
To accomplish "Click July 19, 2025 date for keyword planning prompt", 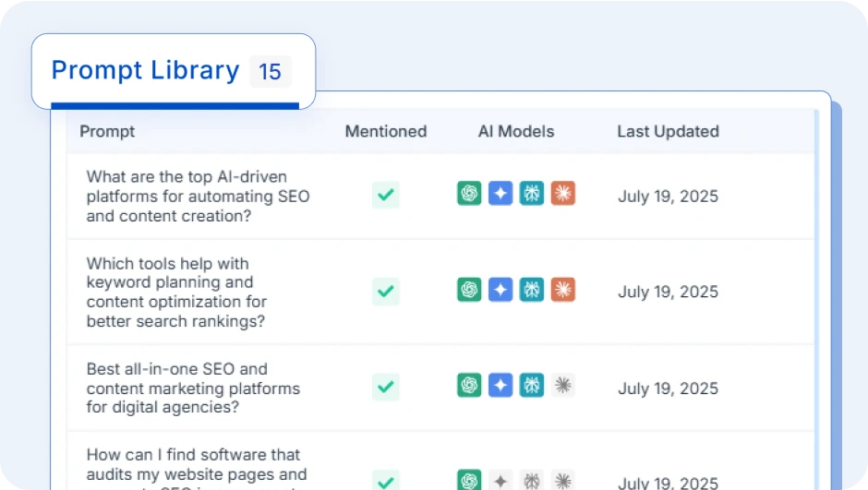I will [x=669, y=292].
